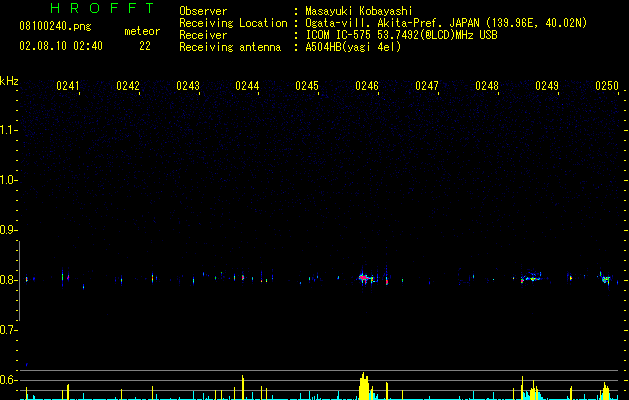Image resolution: width=629 pixels, height=400 pixels.
Task: Click the 0244 time marker
Action: (247, 86)
